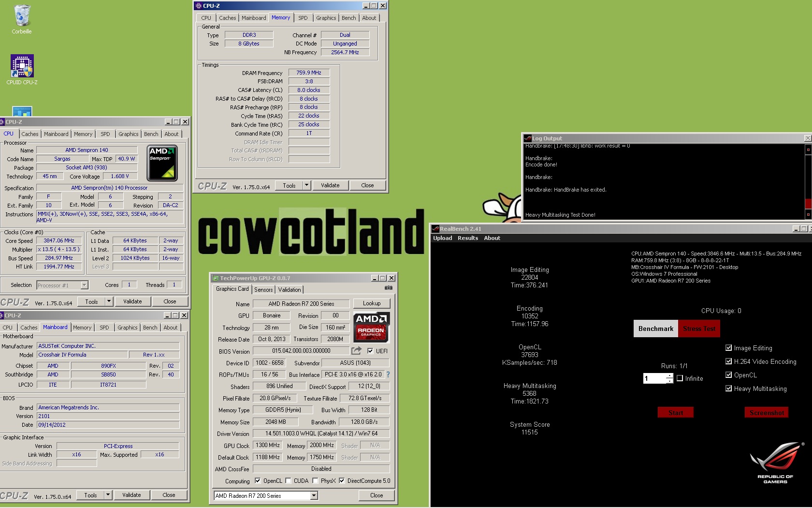Click the BIOS Version 2101 field in the Mainboard tab
Image resolution: width=812 pixels, height=508 pixels.
[x=108, y=416]
